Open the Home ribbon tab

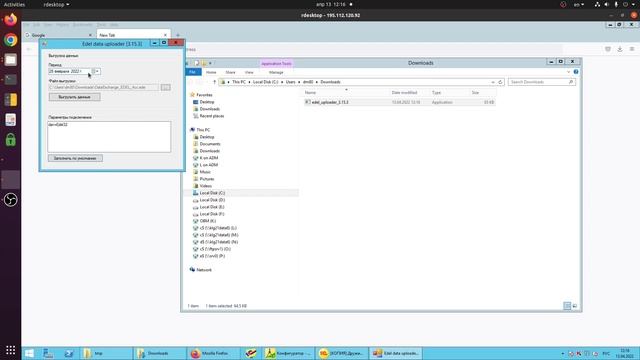tap(211, 72)
